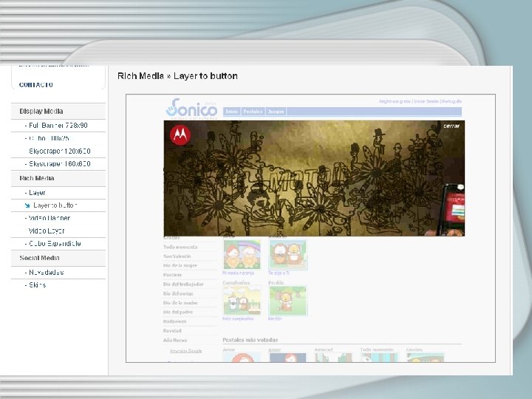The height and width of the screenshot is (399, 532).
Task: Open the Inicio tab on Sonico
Action: coord(232,112)
